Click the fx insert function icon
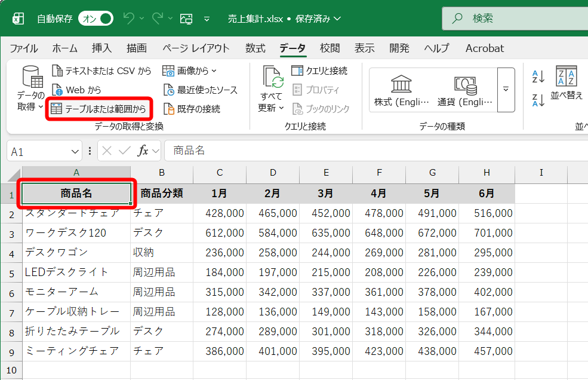The height and width of the screenshot is (380, 588). pyautogui.click(x=143, y=151)
